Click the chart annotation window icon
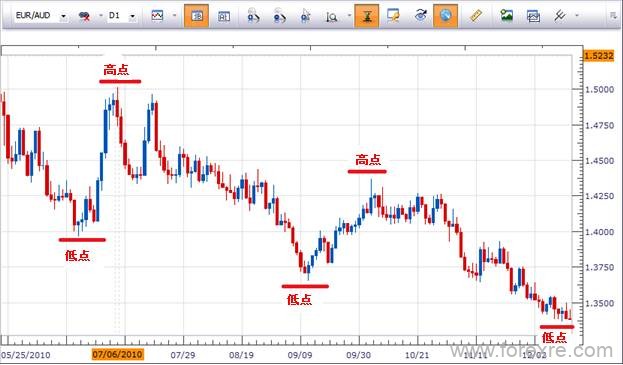Screen dimensions: 623x365 click(x=393, y=15)
